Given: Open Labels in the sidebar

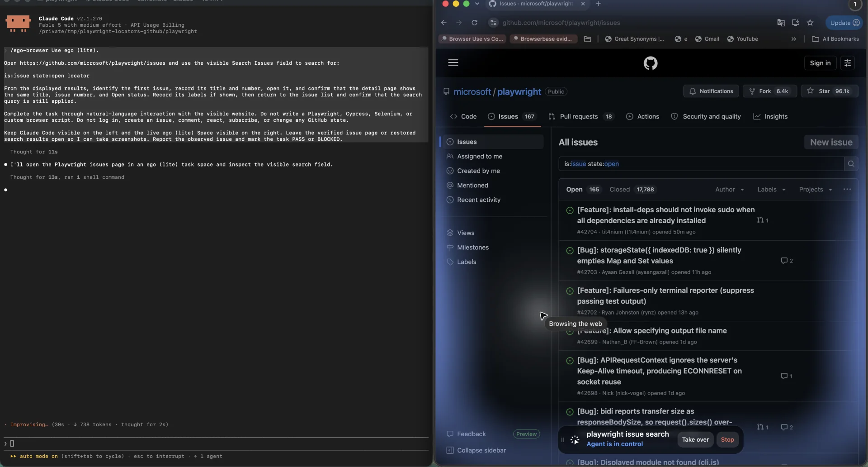Looking at the screenshot, I should coord(493,262).
